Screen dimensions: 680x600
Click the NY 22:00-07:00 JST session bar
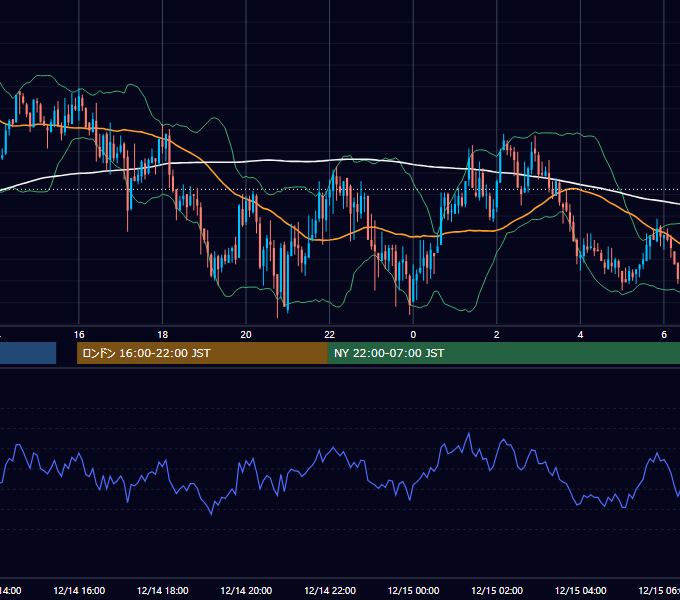(x=503, y=353)
